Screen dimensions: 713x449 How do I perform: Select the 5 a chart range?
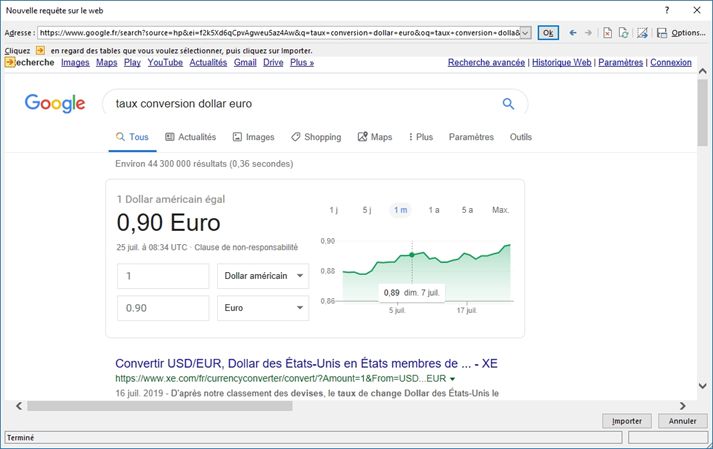pyautogui.click(x=467, y=210)
